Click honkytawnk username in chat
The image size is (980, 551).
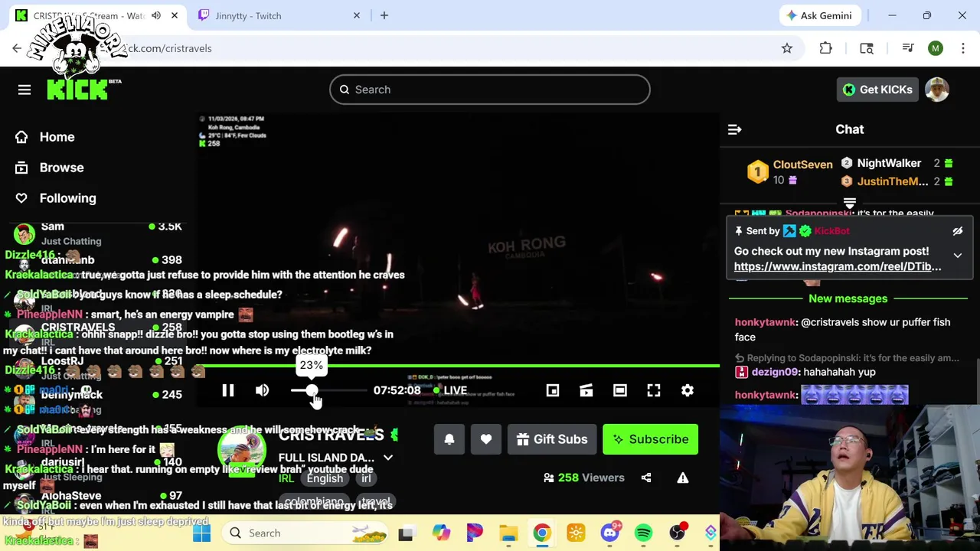point(766,322)
